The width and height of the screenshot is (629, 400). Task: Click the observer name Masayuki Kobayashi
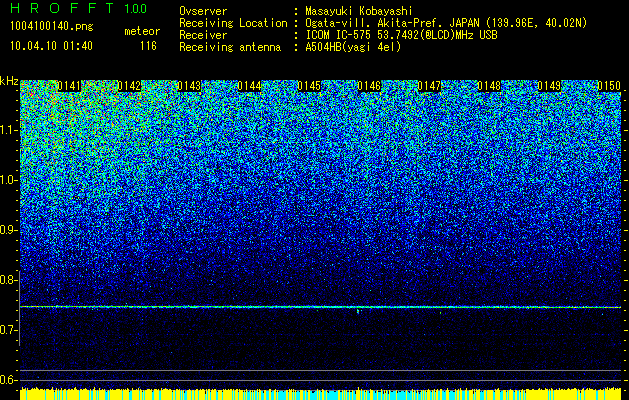[x=359, y=11]
